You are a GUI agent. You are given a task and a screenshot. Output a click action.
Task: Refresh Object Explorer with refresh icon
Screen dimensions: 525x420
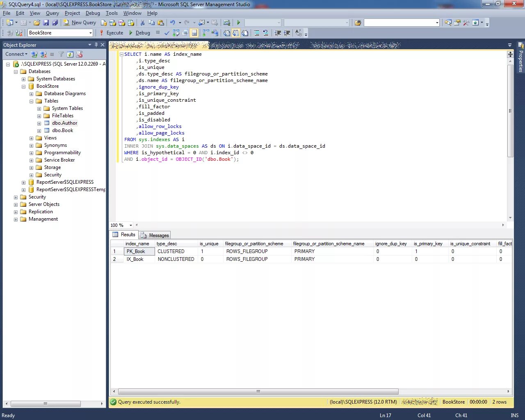pos(70,54)
